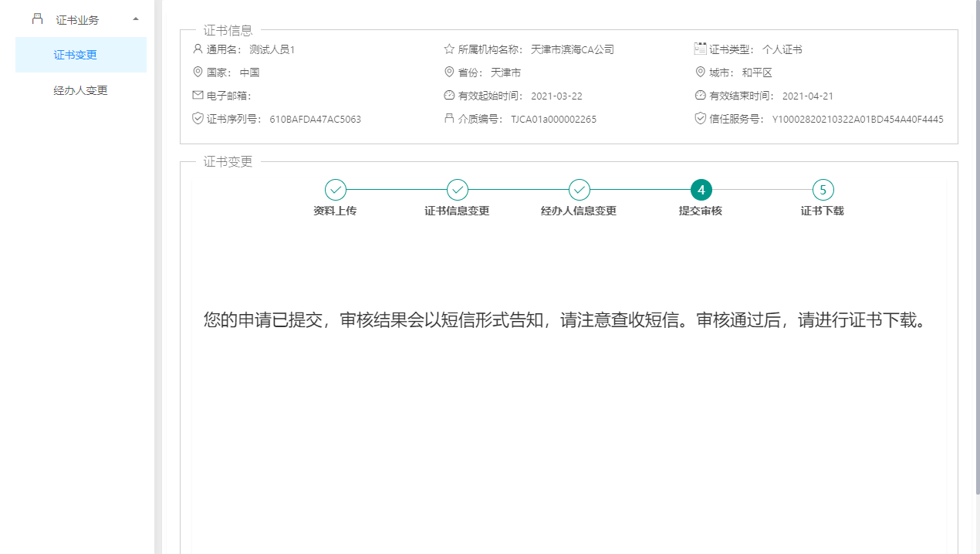Screen dimensions: 980x554
Task: Click the 证书信息变更 step checkmark circle
Action: click(458, 190)
